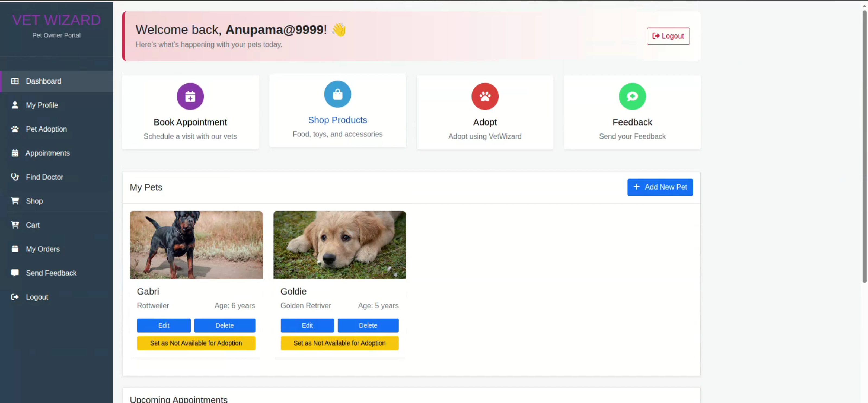
Task: Click the pet name 'Gabri'
Action: [x=148, y=291]
